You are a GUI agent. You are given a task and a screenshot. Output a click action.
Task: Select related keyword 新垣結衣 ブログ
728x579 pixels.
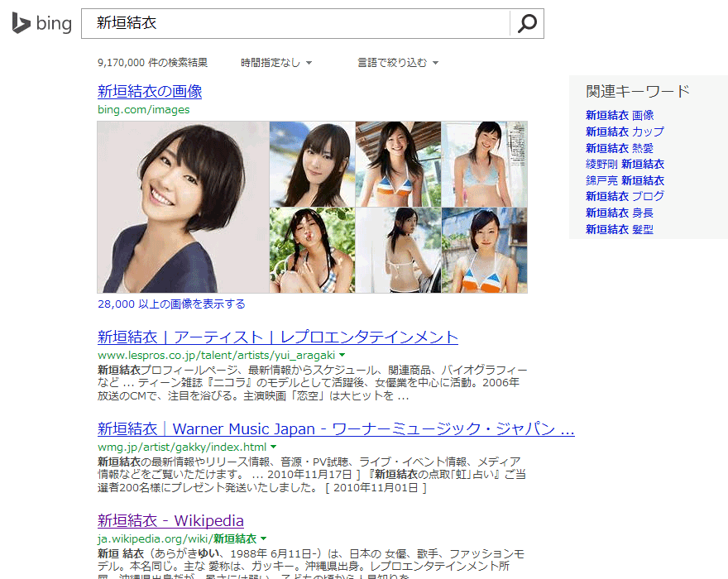point(625,196)
